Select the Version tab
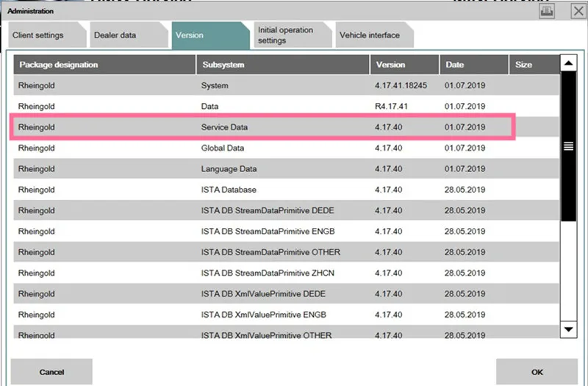The width and height of the screenshot is (588, 386). click(x=210, y=35)
